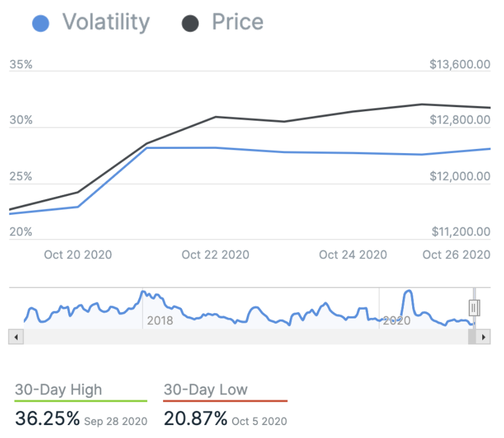504x438 pixels.
Task: Click the 2018 marker in the navigator
Action: pyautogui.click(x=160, y=321)
